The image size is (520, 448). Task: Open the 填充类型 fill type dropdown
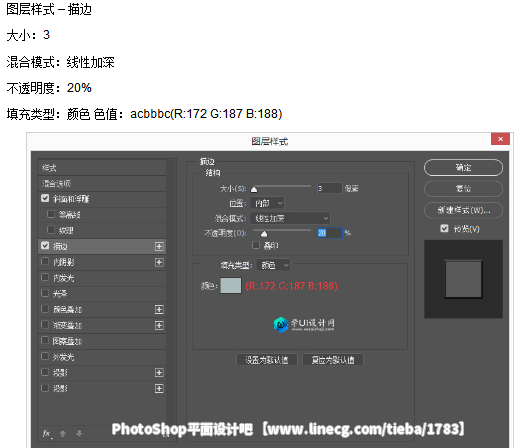pyautogui.click(x=273, y=265)
